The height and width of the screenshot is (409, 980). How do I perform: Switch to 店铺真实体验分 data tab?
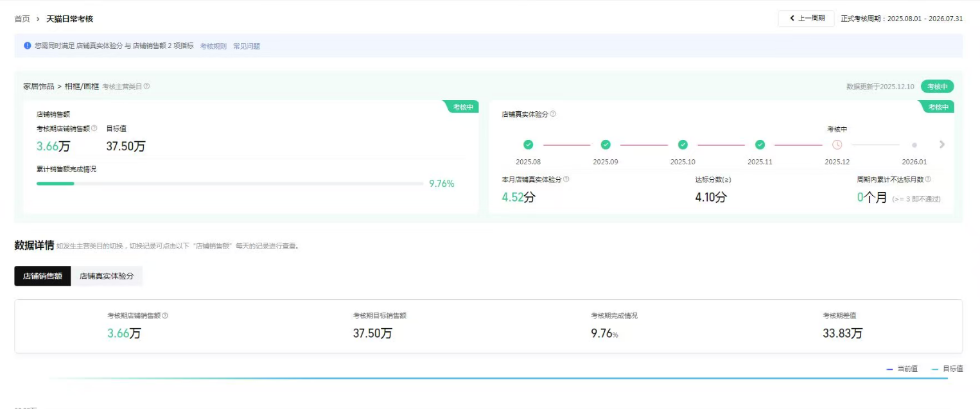point(107,276)
